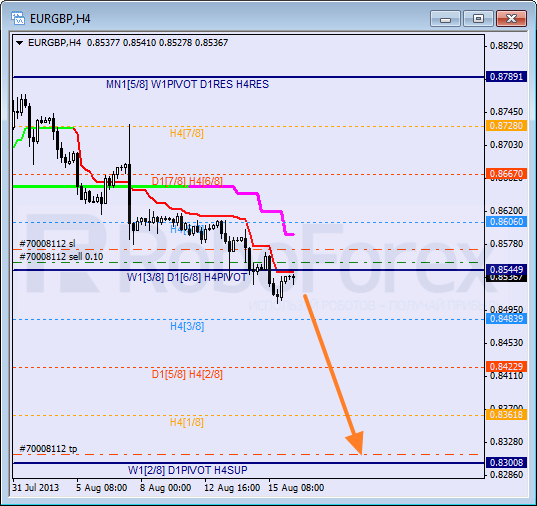The height and width of the screenshot is (506, 537).
Task: Maximize the EURGBP,H4 chart window
Action: click(478, 18)
